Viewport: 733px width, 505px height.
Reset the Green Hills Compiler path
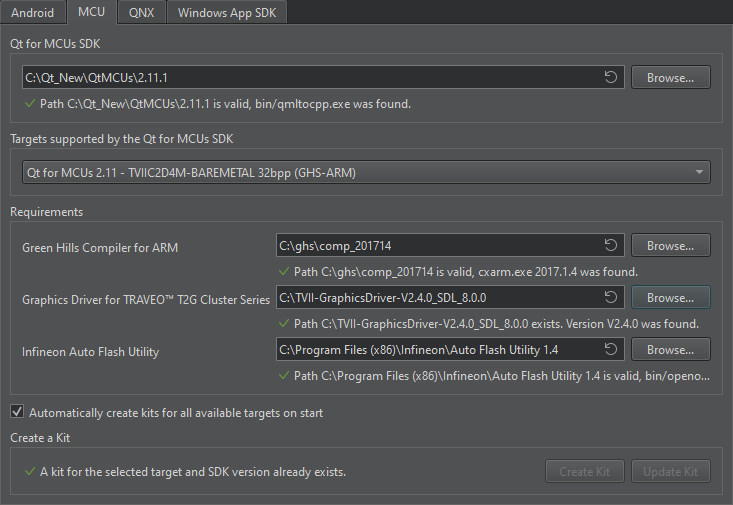tap(610, 245)
